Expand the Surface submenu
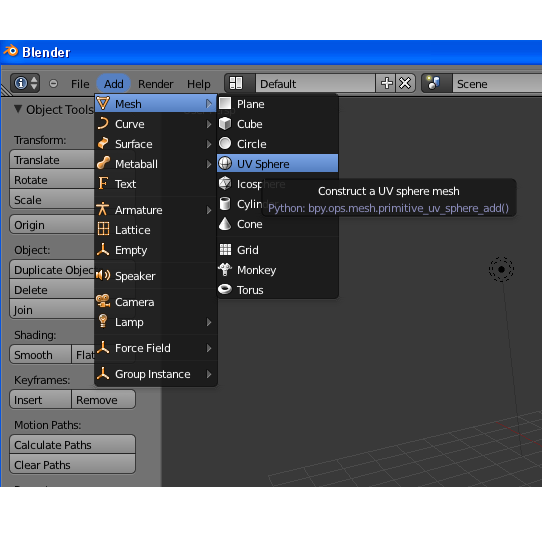This screenshot has width=542, height=548. coord(156,144)
